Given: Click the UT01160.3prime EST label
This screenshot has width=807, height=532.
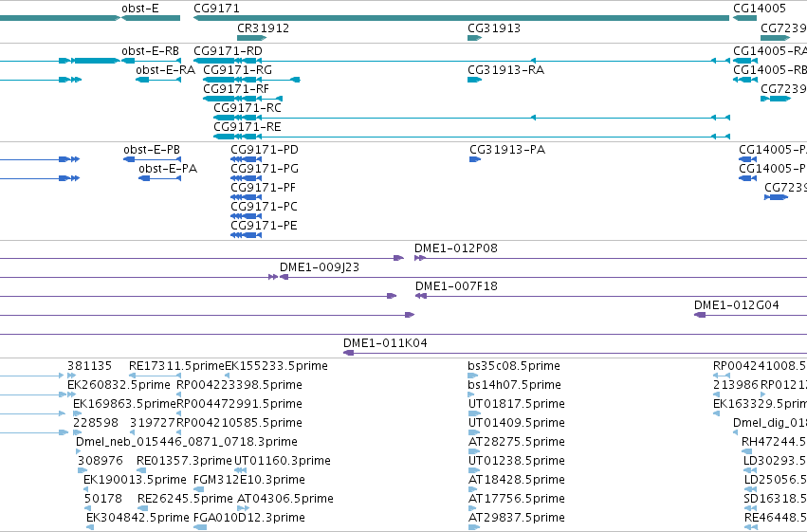Looking at the screenshot, I should 283,461.
